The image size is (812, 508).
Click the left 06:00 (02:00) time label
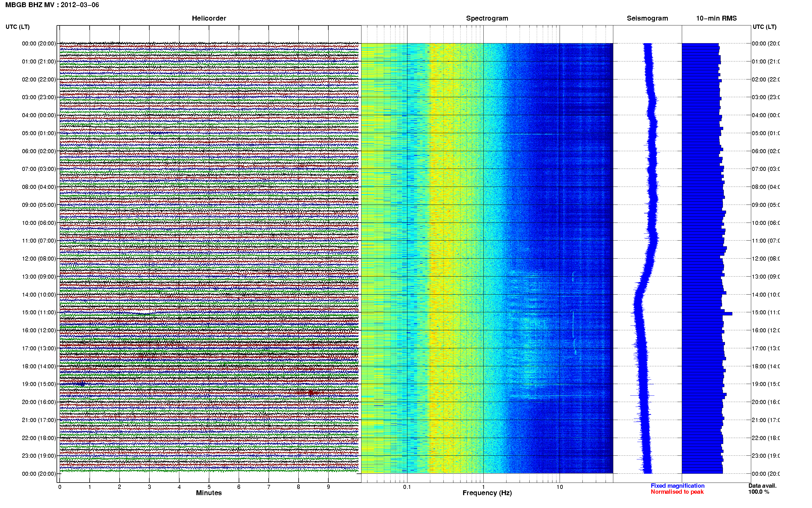coord(39,151)
